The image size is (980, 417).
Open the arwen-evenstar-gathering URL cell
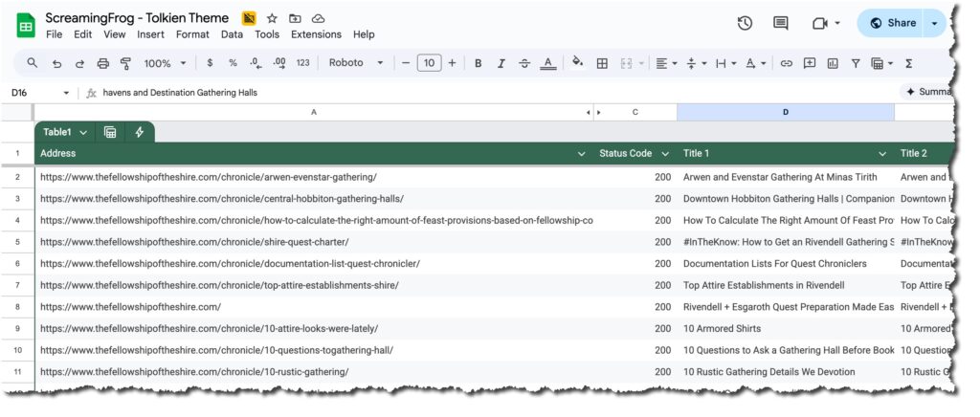coord(209,177)
